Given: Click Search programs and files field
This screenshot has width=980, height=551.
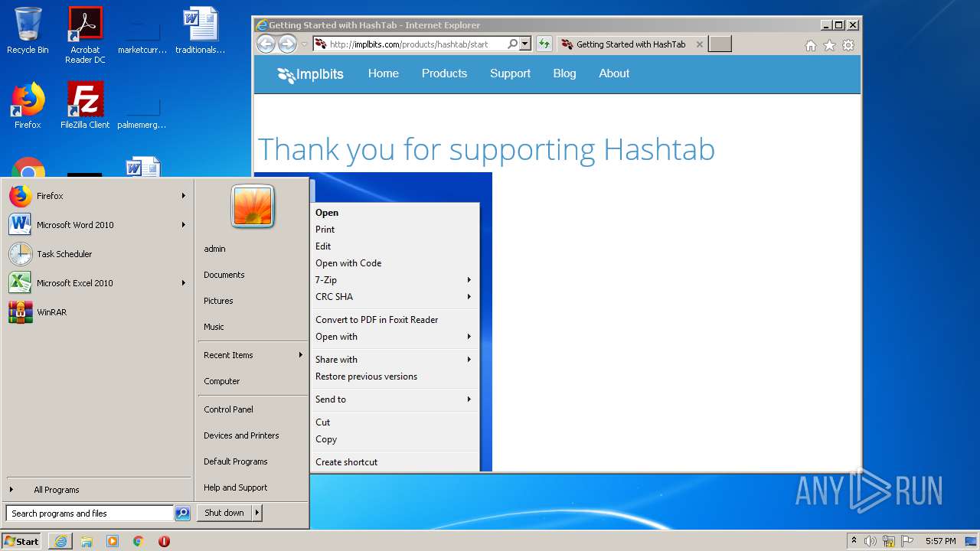Looking at the screenshot, I should (90, 514).
